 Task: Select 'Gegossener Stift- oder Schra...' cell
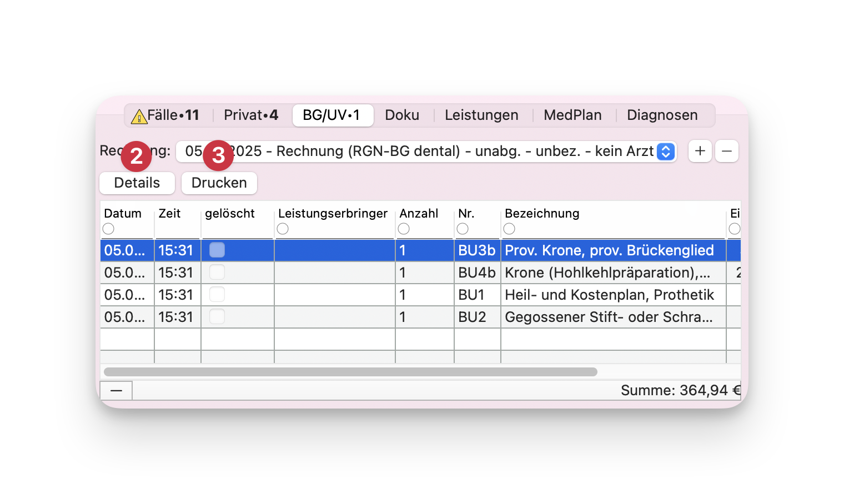(614, 317)
